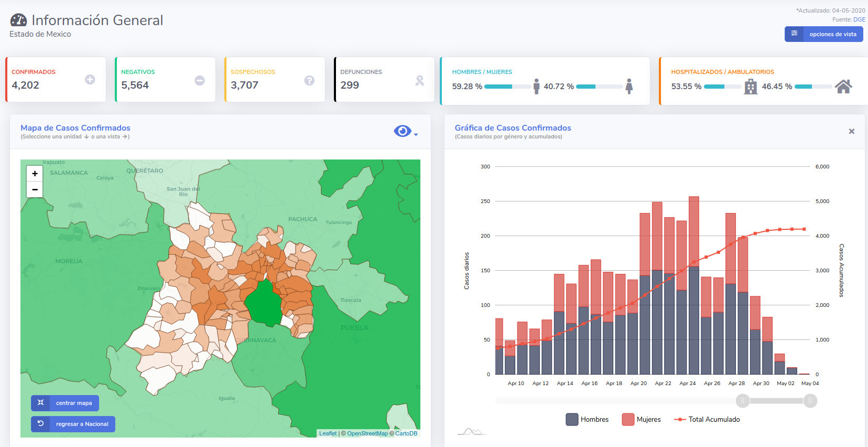This screenshot has width=868, height=447.
Task: Toggle Mujeres series in chart legend
Action: tap(641, 419)
